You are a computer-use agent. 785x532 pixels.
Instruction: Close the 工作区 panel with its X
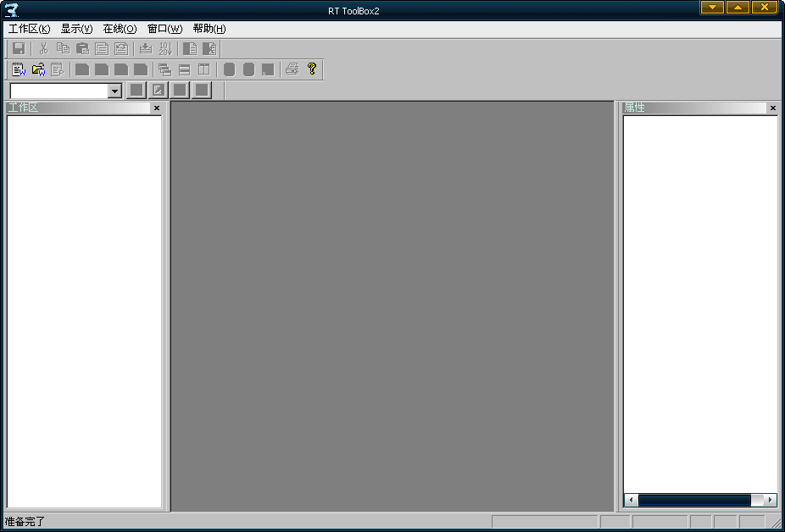pyautogui.click(x=157, y=108)
